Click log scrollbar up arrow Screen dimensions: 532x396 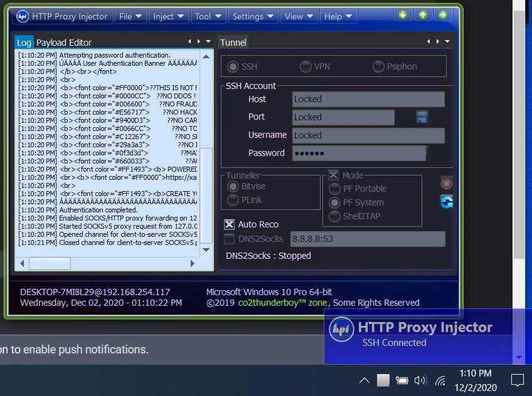(x=206, y=56)
